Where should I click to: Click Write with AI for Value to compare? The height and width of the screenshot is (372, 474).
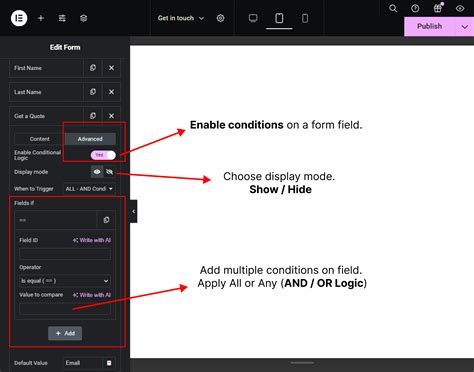92,295
